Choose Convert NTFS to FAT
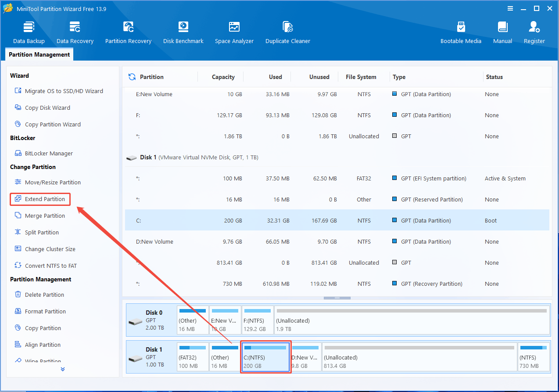559x392 pixels. pos(46,266)
